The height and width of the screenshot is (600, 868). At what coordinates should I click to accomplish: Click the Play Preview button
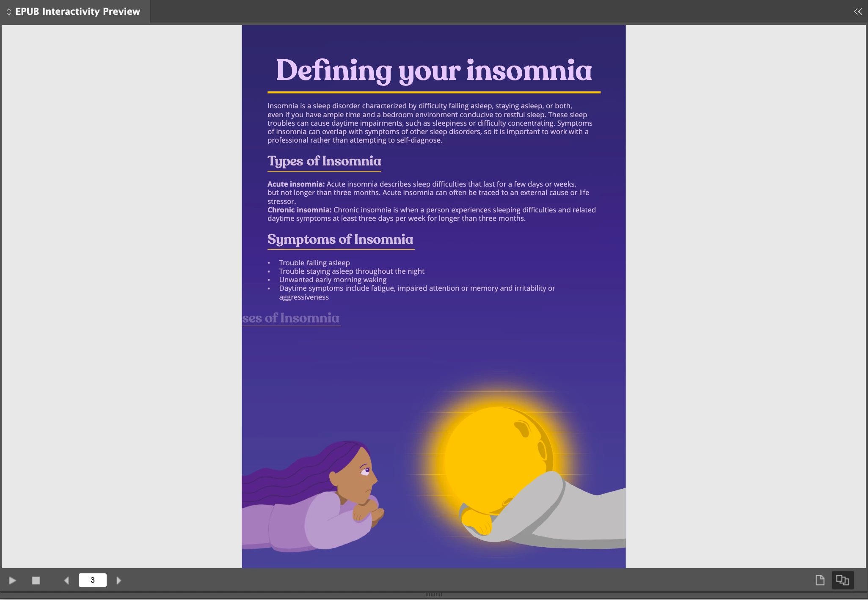[12, 581]
